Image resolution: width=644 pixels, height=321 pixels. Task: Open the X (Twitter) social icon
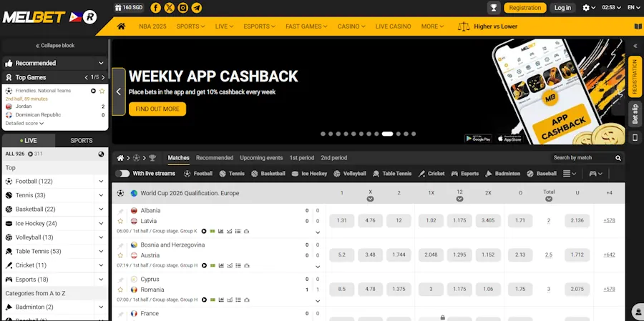pos(169,8)
